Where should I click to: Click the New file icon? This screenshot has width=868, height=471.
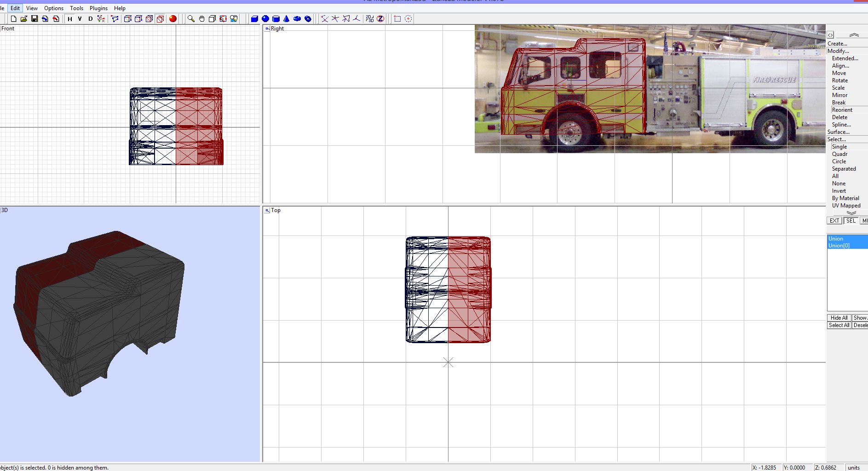[13, 19]
